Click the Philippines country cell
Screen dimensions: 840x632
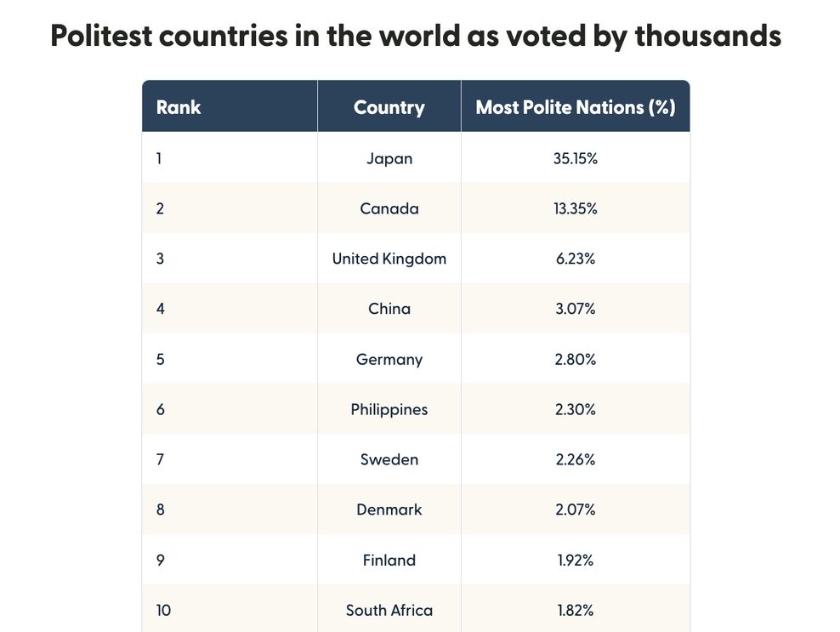pos(389,409)
